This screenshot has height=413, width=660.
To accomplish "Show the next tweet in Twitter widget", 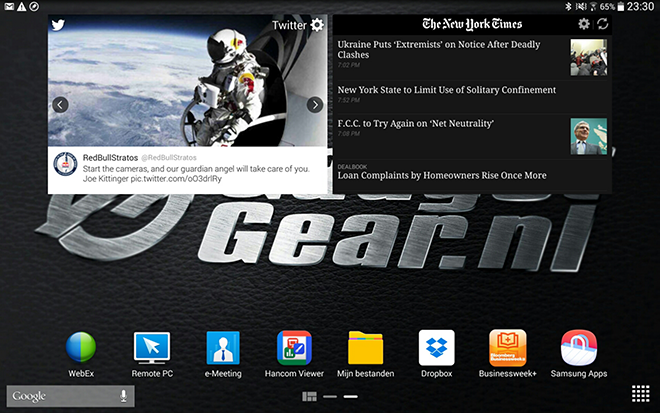I will 315,104.
